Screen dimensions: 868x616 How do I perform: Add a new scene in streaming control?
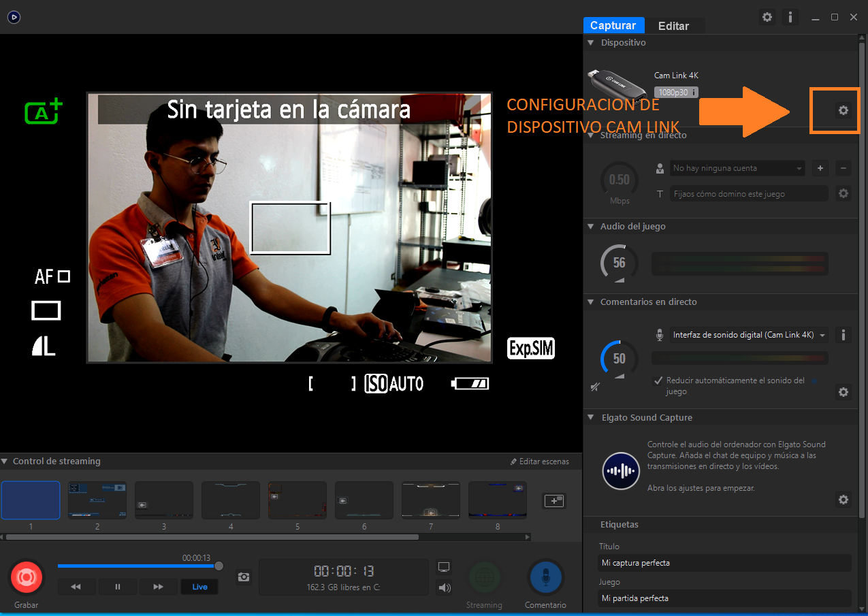(x=553, y=500)
